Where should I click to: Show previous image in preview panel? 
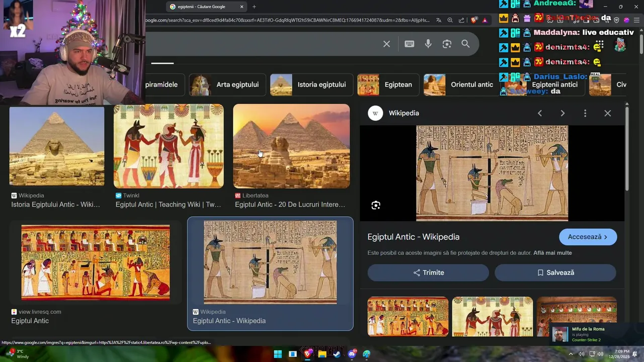coord(539,113)
